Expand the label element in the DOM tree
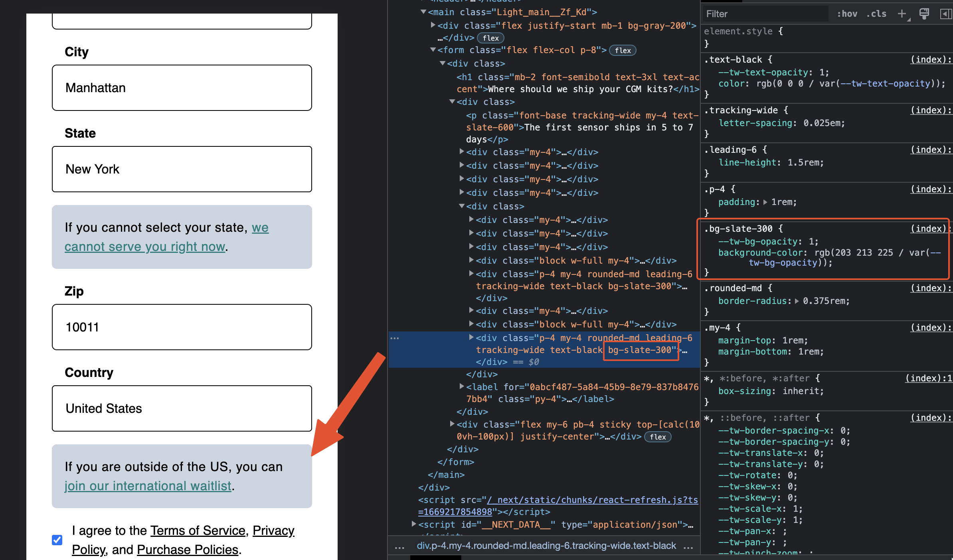The image size is (953, 560). (x=462, y=386)
